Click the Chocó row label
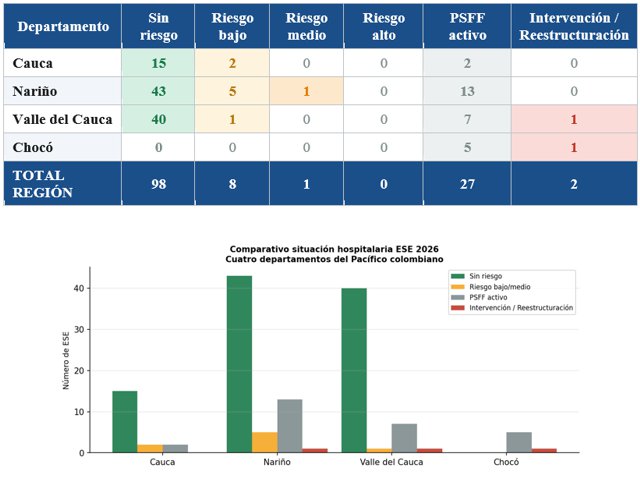This screenshot has height=479, width=640. pyautogui.click(x=33, y=147)
